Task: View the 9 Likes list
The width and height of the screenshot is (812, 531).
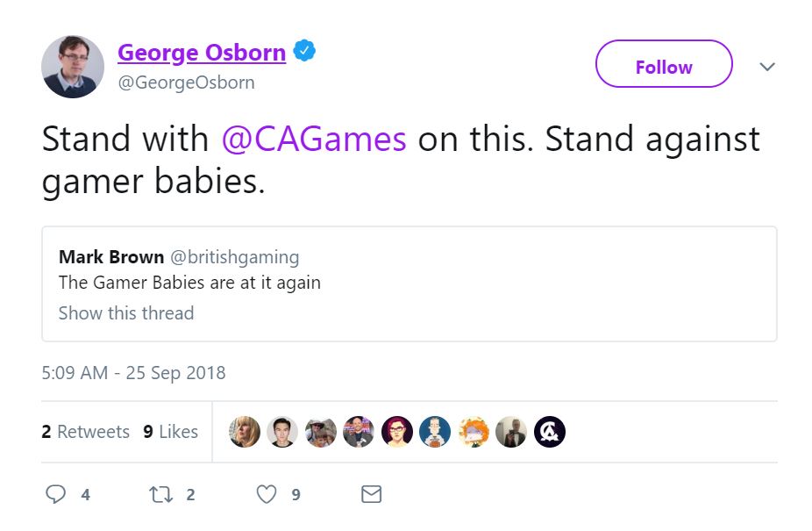Action: pyautogui.click(x=171, y=432)
